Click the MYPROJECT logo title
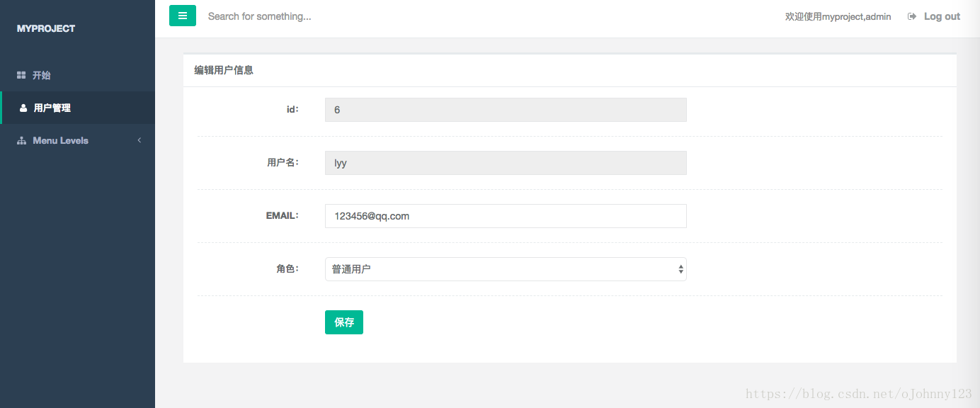The width and height of the screenshot is (980, 408). [46, 28]
